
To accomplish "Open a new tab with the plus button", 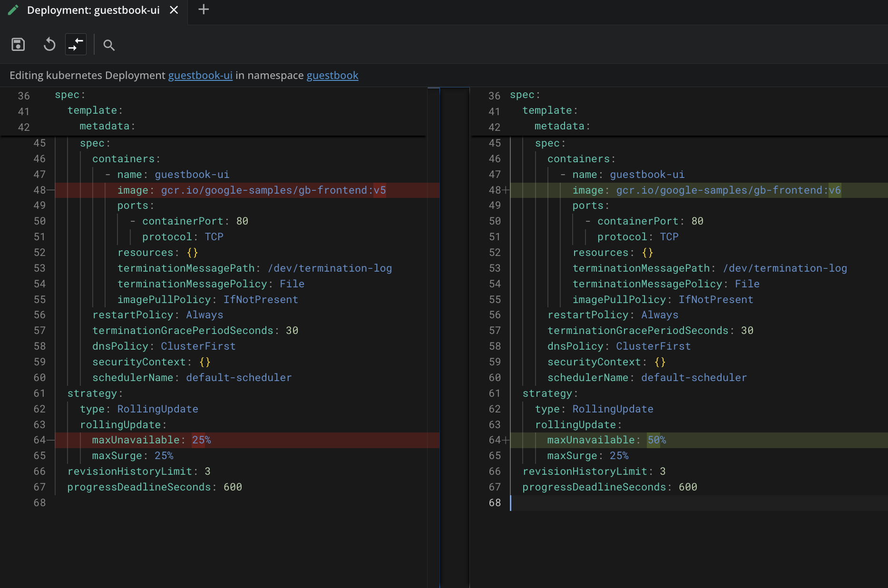I will tap(204, 10).
